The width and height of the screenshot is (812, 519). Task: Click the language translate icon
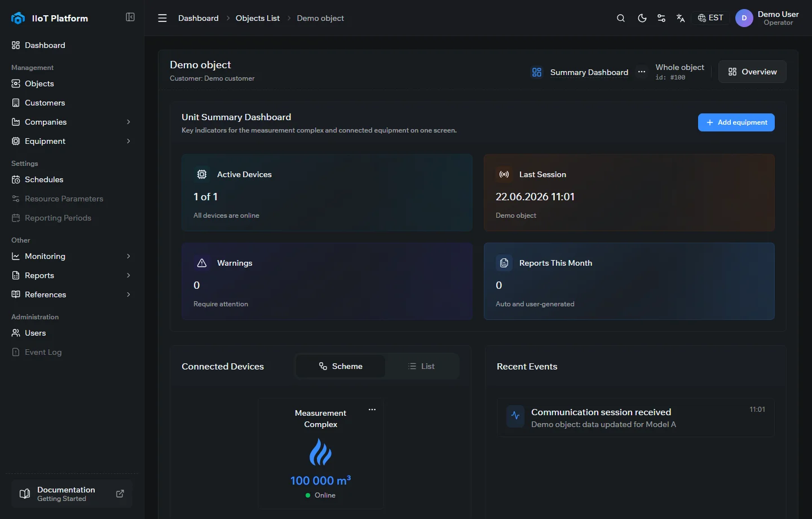681,18
